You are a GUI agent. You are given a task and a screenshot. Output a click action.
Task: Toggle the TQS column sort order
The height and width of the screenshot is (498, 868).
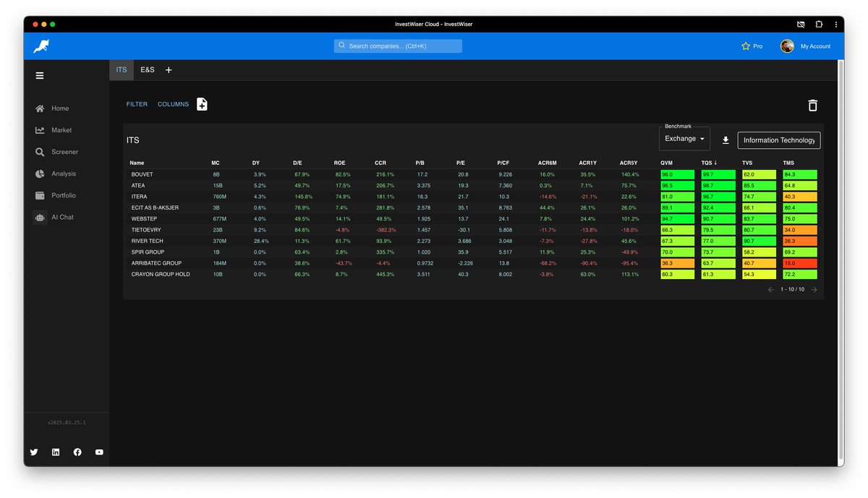[x=710, y=163]
